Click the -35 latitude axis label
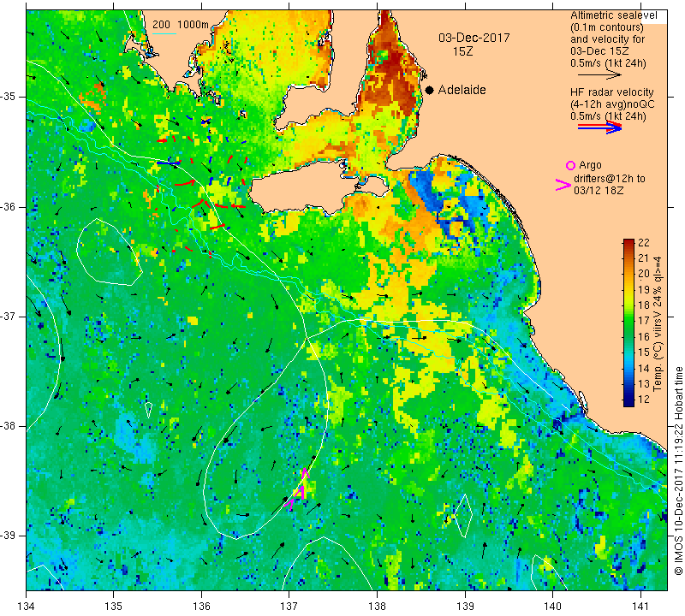685x616 pixels. point(9,97)
